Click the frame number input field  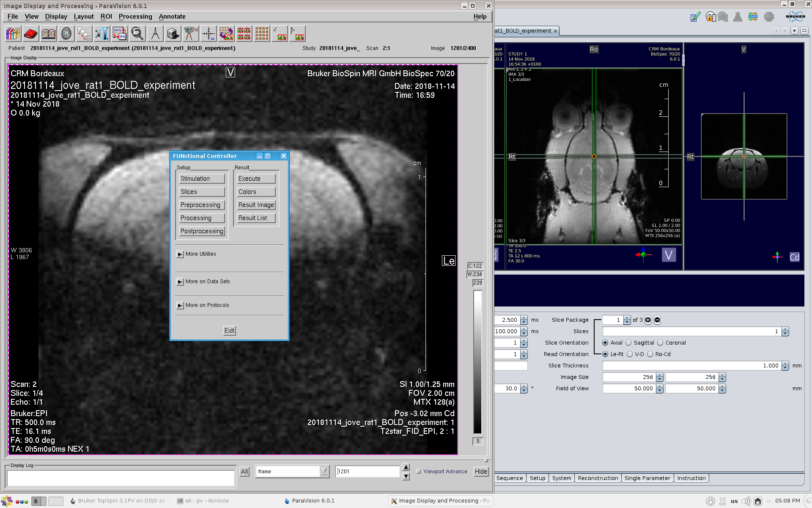(x=367, y=471)
